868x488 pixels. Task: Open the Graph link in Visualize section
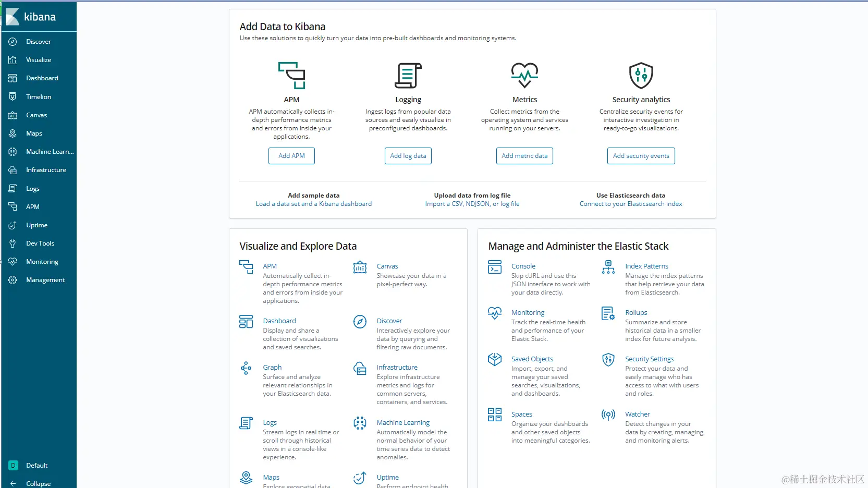pyautogui.click(x=272, y=368)
